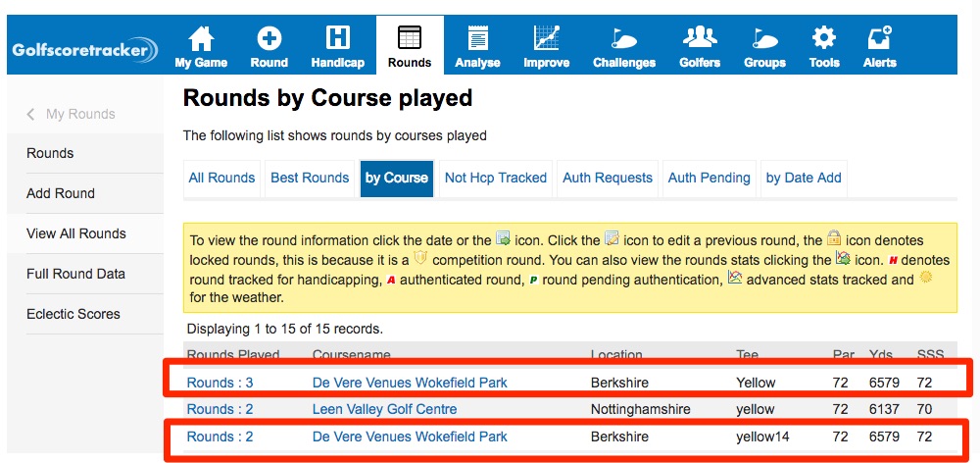
Task: Open the Leen Valley Golf Centre link
Action: [x=384, y=409]
